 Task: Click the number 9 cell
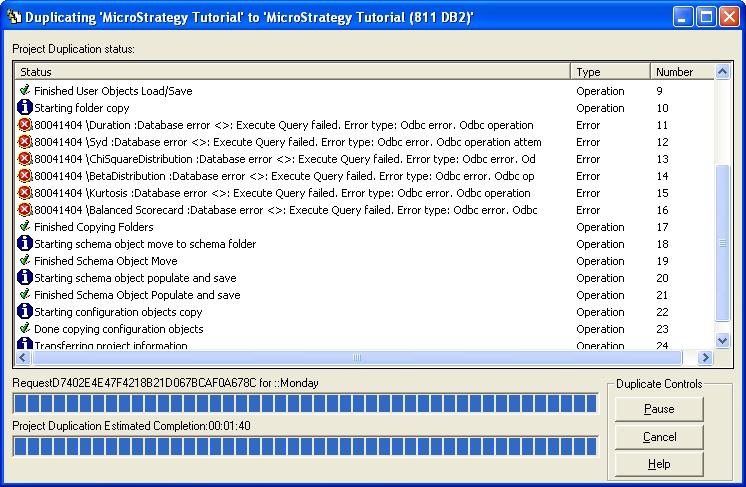(659, 91)
